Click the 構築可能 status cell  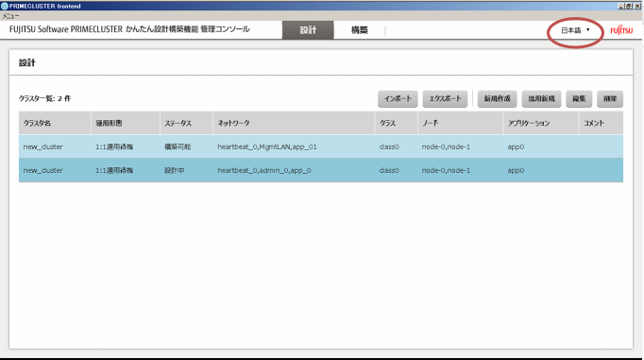click(x=178, y=146)
